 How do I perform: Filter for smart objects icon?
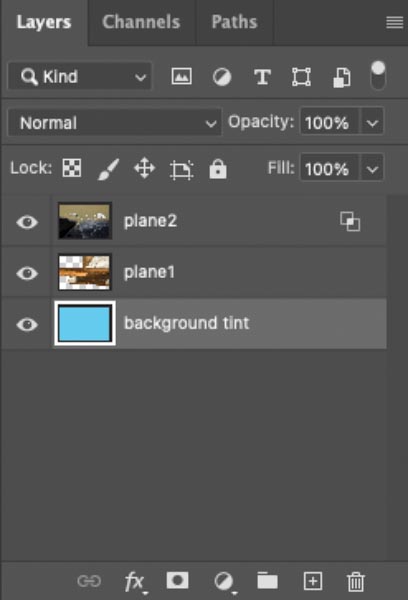point(341,78)
